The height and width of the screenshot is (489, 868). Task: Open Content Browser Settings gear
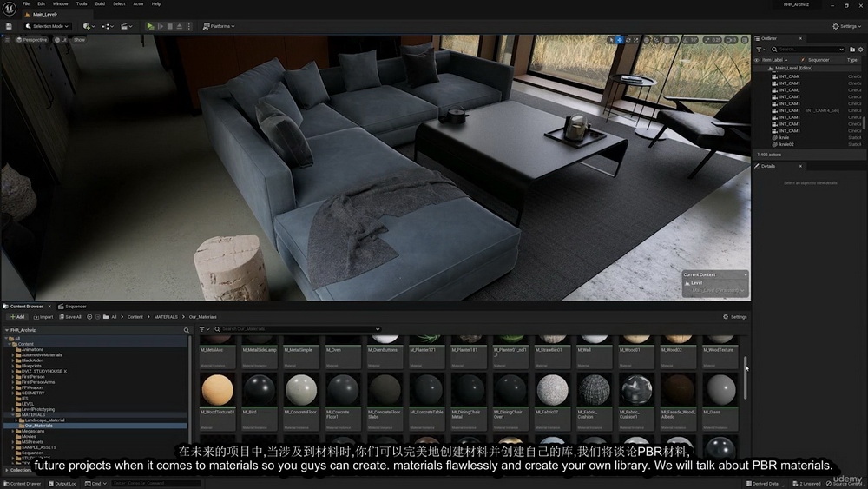point(734,317)
